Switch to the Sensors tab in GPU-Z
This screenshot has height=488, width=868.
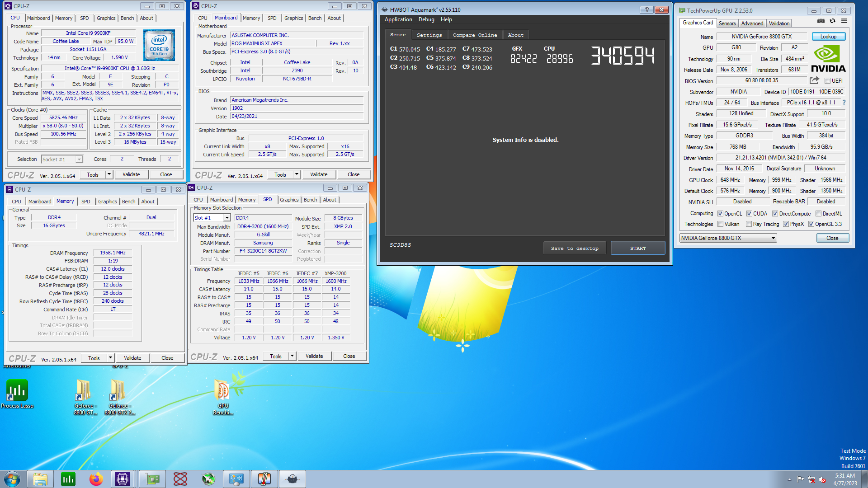coord(727,23)
